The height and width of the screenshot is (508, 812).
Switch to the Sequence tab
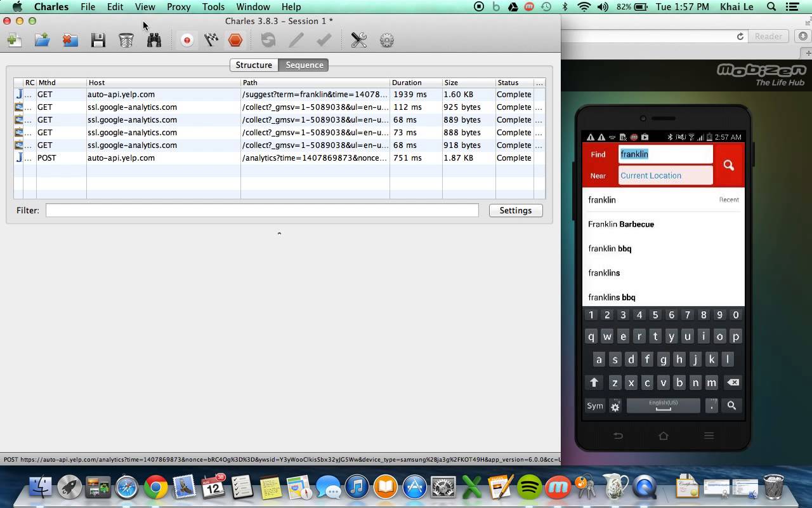coord(304,65)
